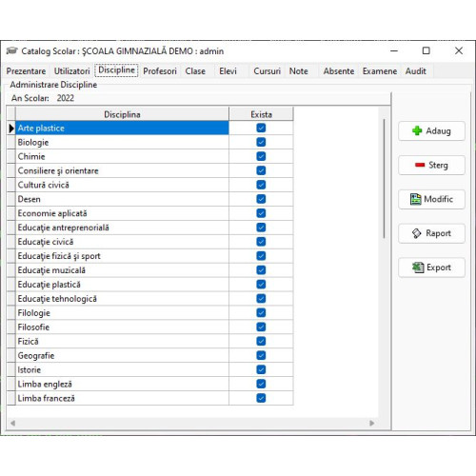476x476 pixels.
Task: Click the vertical scrollbar thumb of the list
Action: click(384, 178)
